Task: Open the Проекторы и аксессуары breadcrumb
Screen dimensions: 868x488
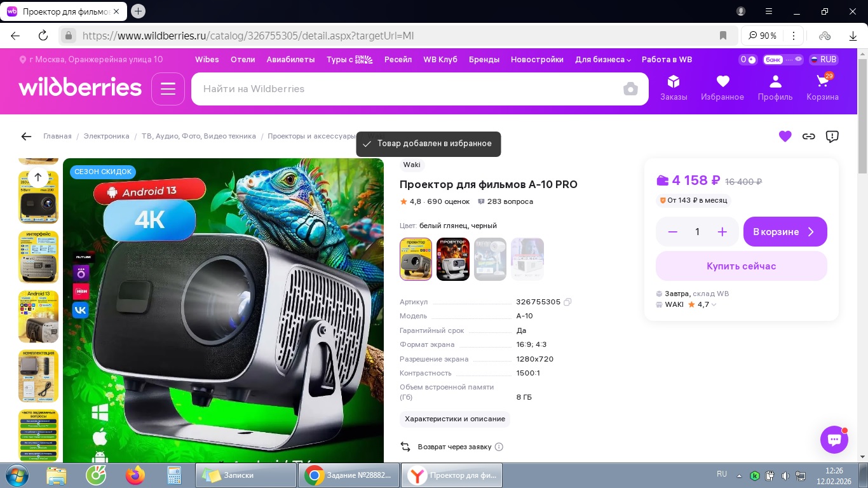Action: point(312,136)
